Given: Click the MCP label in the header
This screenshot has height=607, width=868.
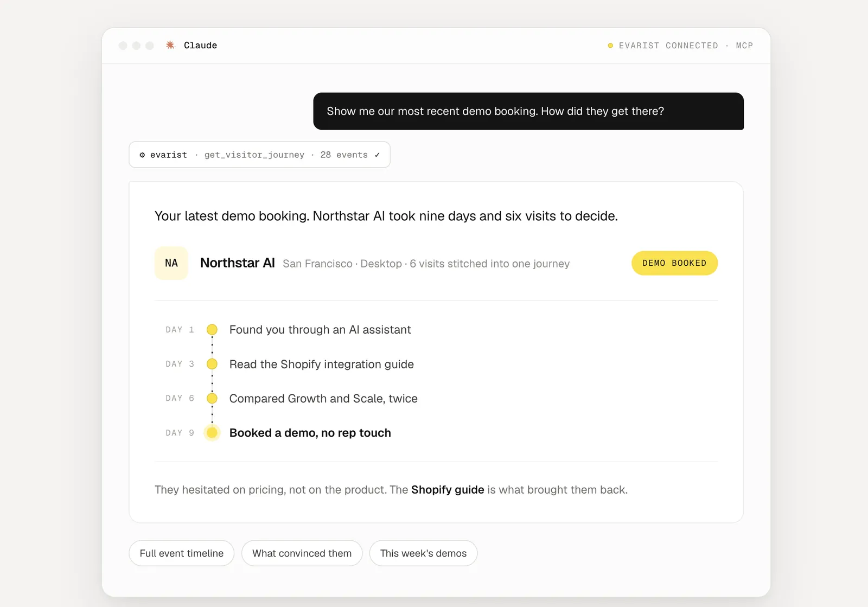Looking at the screenshot, I should (744, 46).
